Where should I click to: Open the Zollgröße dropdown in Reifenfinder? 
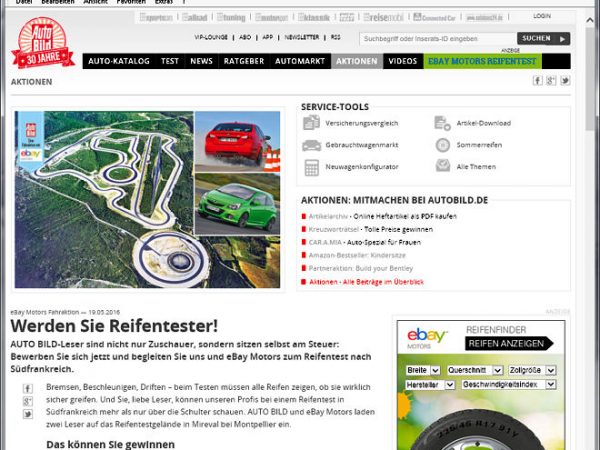(x=532, y=370)
